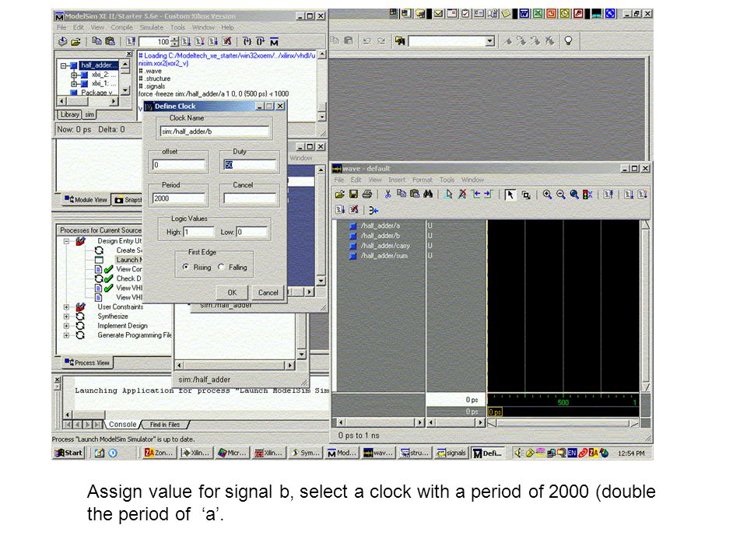Switch to Library tab
Image resolution: width=747 pixels, height=560 pixels.
click(x=69, y=115)
